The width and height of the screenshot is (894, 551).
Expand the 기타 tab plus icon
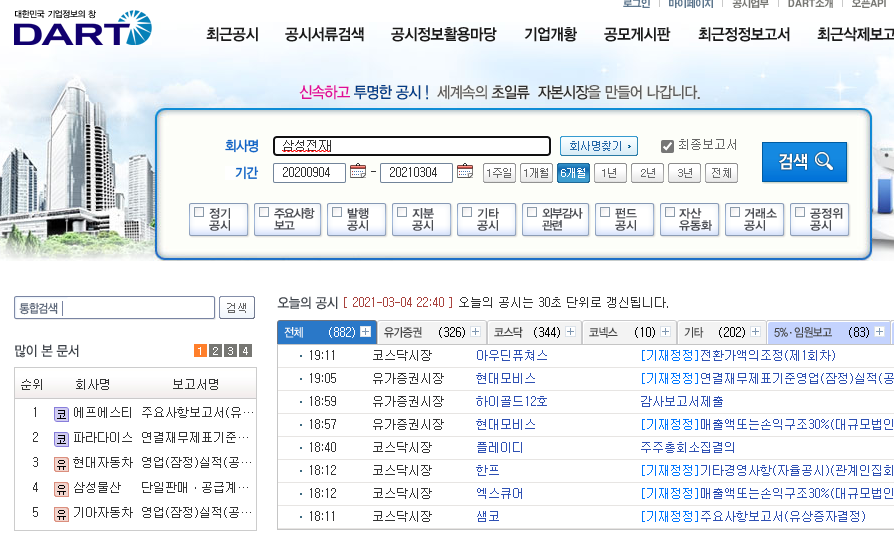click(x=755, y=331)
